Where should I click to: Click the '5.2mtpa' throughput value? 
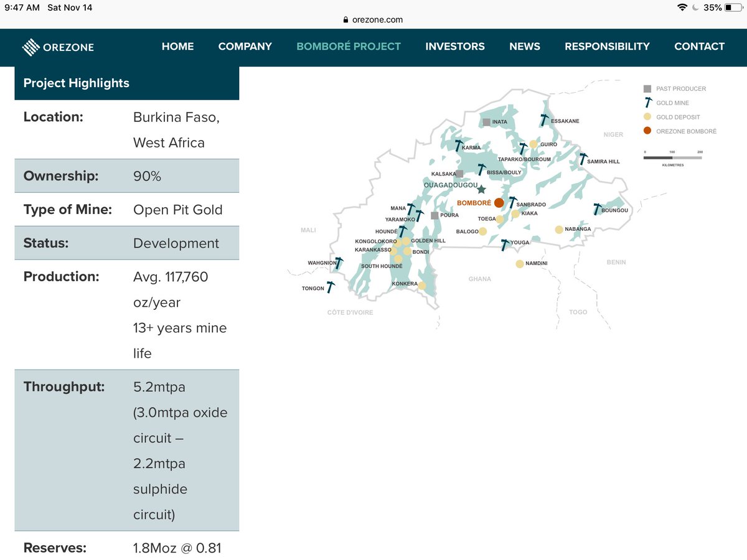(159, 387)
